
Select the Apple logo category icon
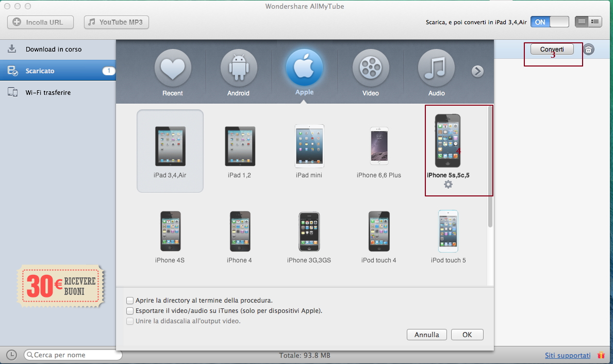pyautogui.click(x=304, y=67)
